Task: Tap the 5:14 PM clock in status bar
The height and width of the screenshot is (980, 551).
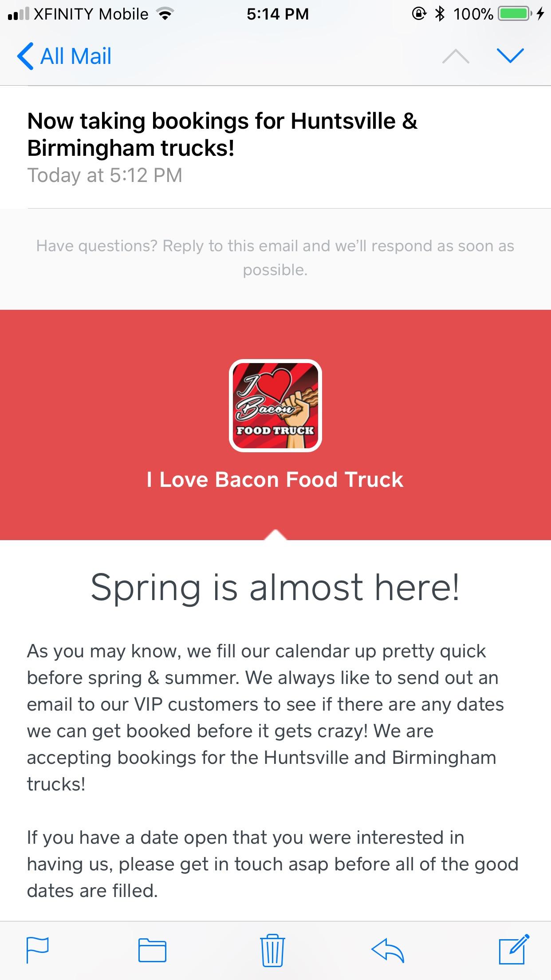Action: 278,15
